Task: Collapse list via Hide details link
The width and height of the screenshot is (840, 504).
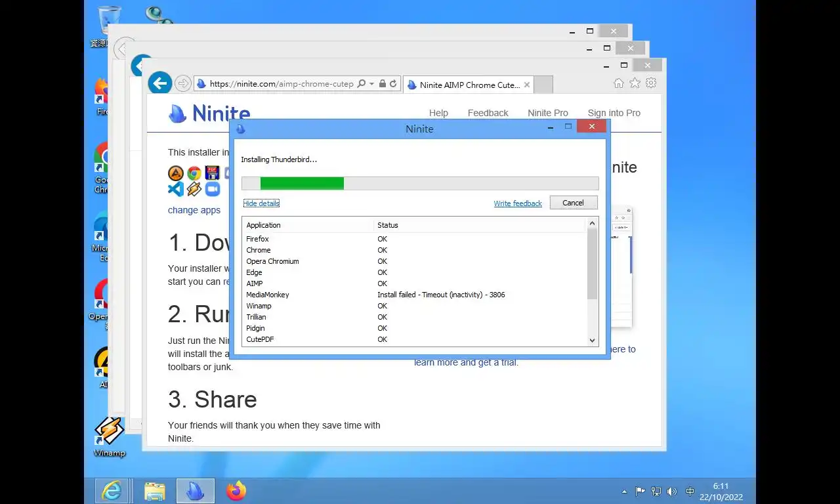Action: [x=261, y=203]
